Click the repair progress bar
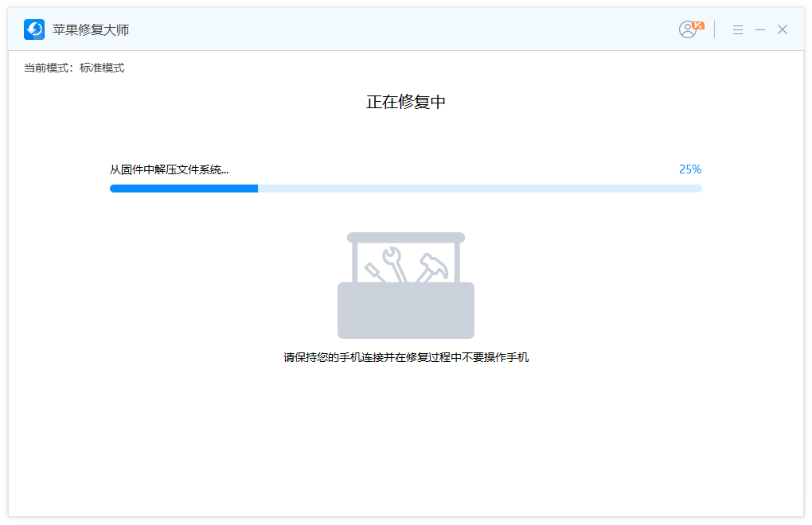 pyautogui.click(x=406, y=189)
